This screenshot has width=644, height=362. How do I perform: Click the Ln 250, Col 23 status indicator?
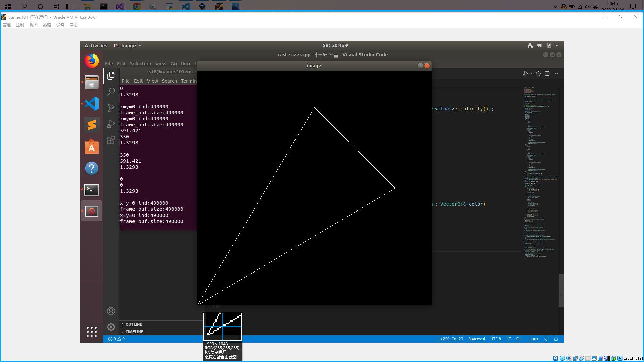coord(450,339)
